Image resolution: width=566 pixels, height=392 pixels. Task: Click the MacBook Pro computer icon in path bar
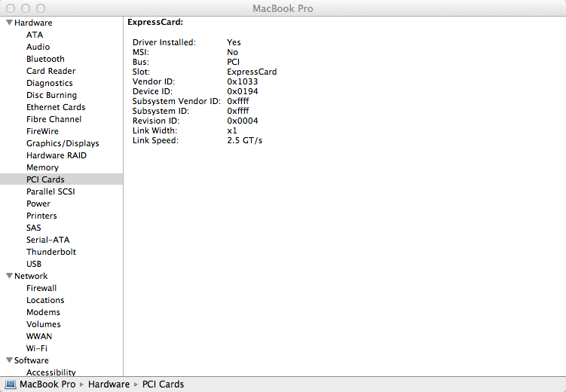pos(11,384)
